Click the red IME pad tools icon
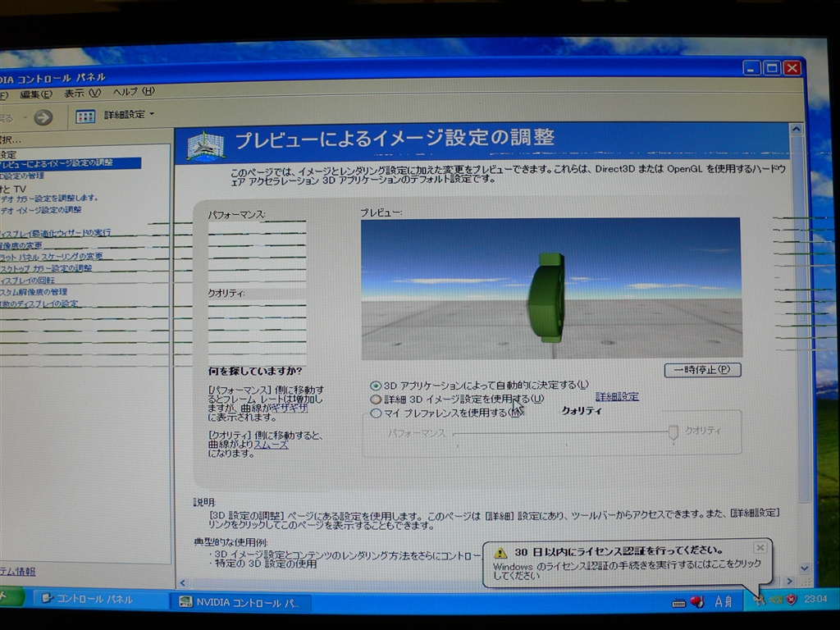 coord(697,601)
